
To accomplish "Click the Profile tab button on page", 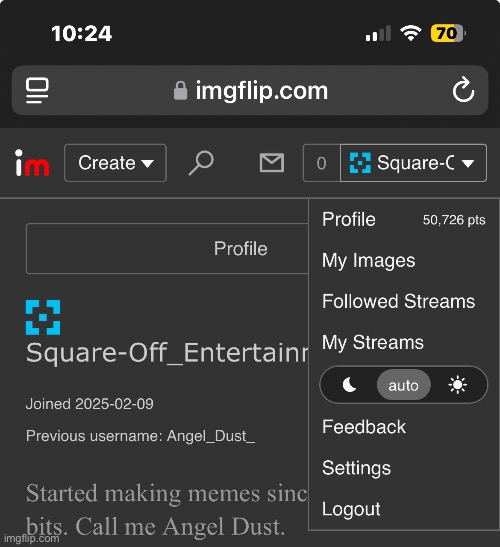I will coord(167,248).
